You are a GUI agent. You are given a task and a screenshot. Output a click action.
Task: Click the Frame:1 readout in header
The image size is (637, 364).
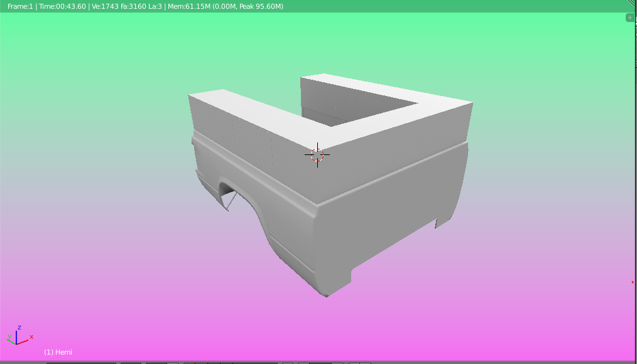tap(20, 6)
